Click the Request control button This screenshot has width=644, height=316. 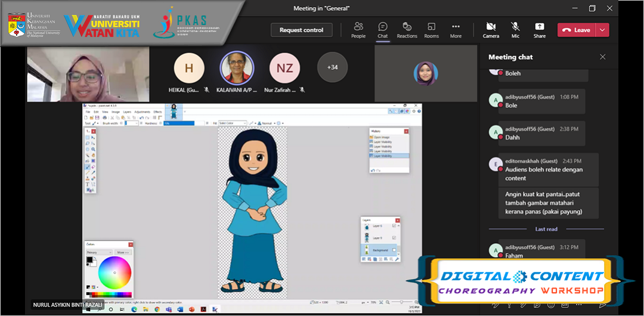[x=301, y=30]
